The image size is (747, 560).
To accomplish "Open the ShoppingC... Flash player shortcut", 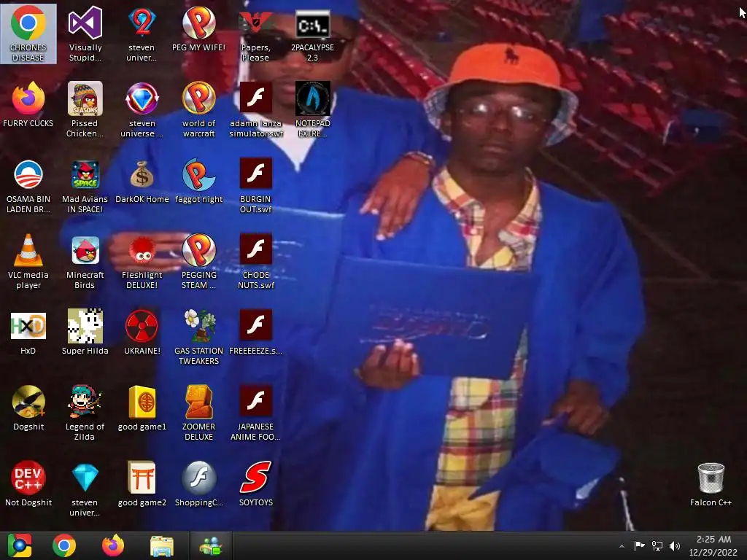I will (198, 483).
